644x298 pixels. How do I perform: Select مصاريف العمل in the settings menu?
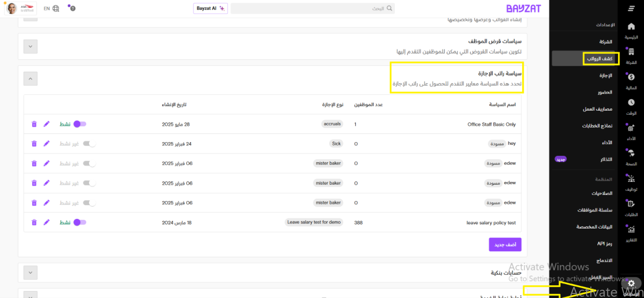click(597, 109)
